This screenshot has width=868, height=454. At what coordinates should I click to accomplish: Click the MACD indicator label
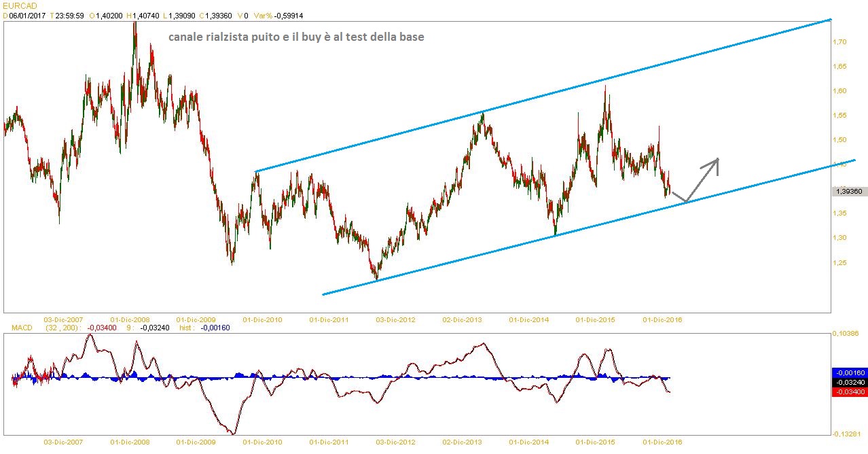coord(22,328)
